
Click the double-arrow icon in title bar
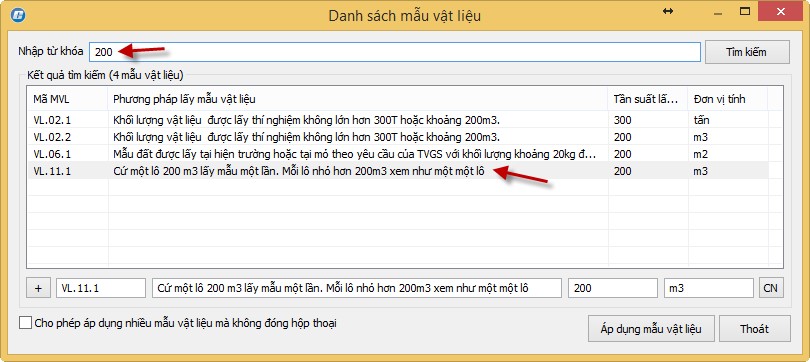pos(668,11)
